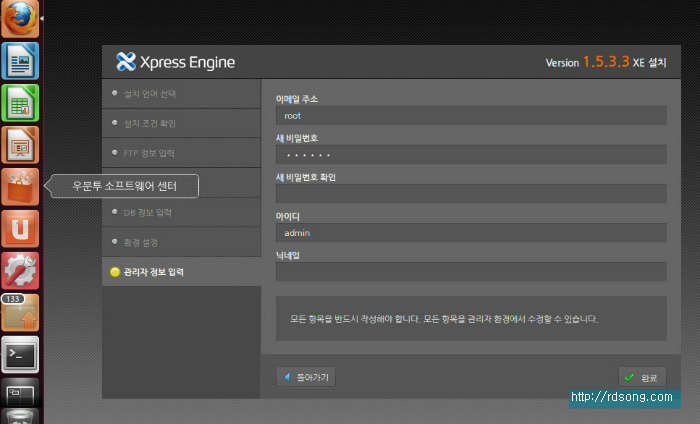Image resolution: width=700 pixels, height=424 pixels.
Task: Click the 우분투 소프트웨어 센터 tooltip label
Action: pyautogui.click(x=125, y=186)
